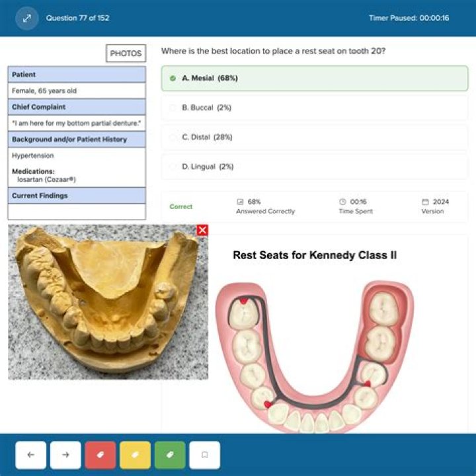Expand the Chief Complaint section header

click(77, 107)
